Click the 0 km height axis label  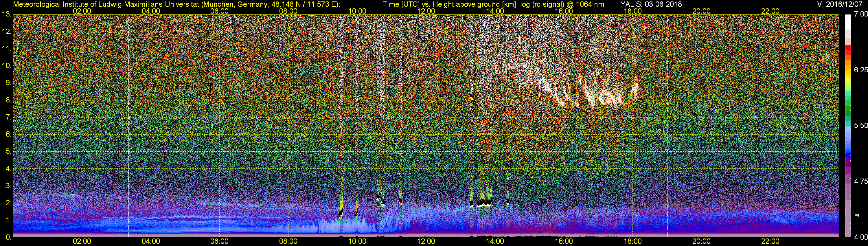(x=8, y=237)
